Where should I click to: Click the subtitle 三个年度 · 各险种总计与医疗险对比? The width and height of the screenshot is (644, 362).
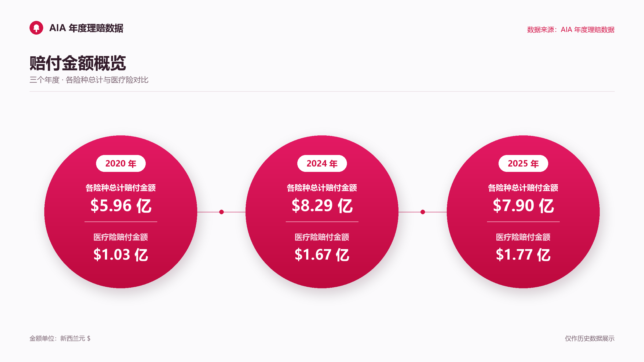coord(89,80)
